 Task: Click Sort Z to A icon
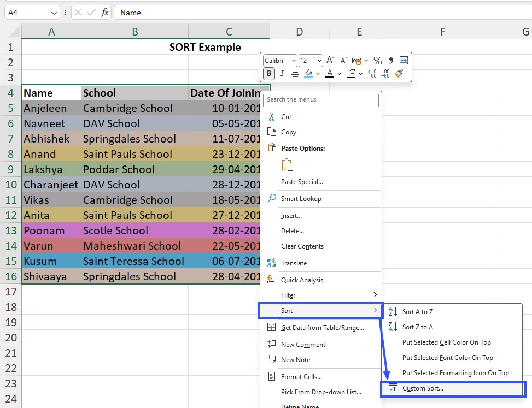[393, 327]
